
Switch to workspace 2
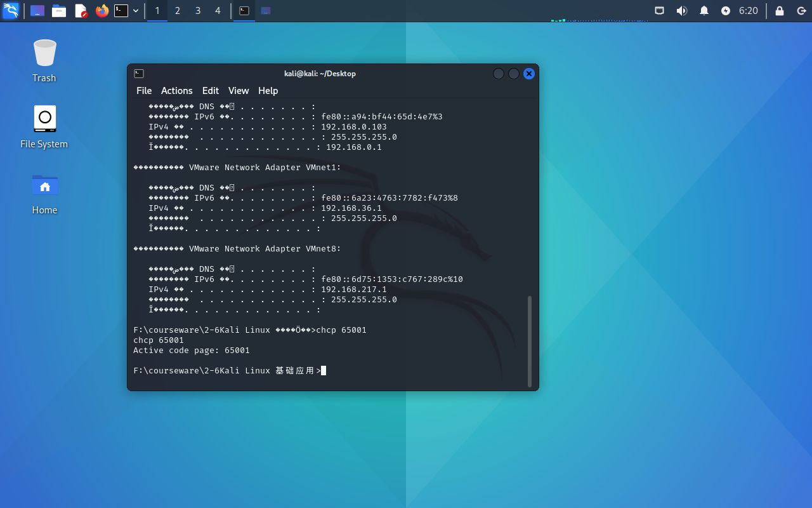coord(178,11)
